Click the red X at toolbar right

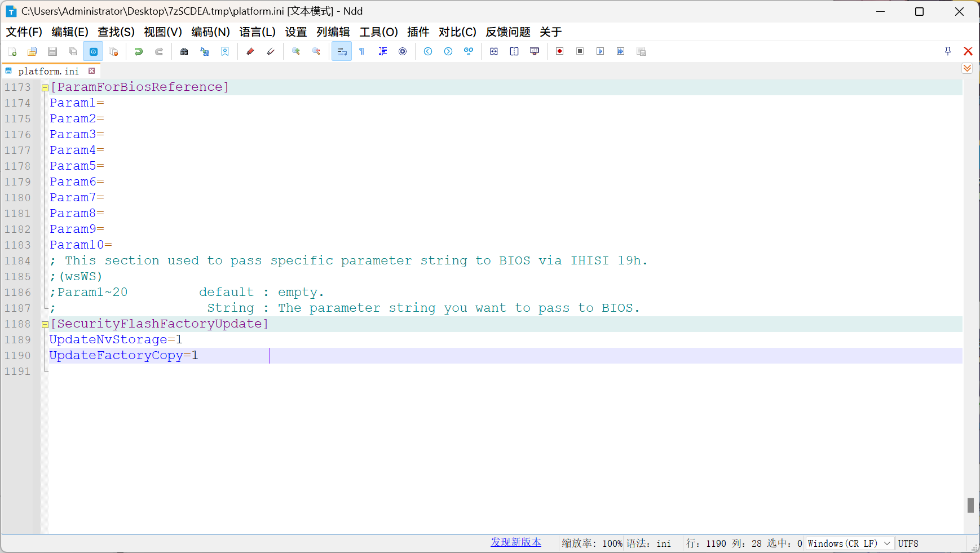point(968,51)
